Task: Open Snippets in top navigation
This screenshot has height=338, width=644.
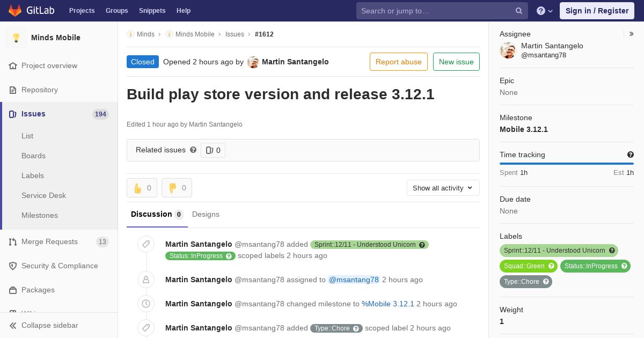Action: 152,11
